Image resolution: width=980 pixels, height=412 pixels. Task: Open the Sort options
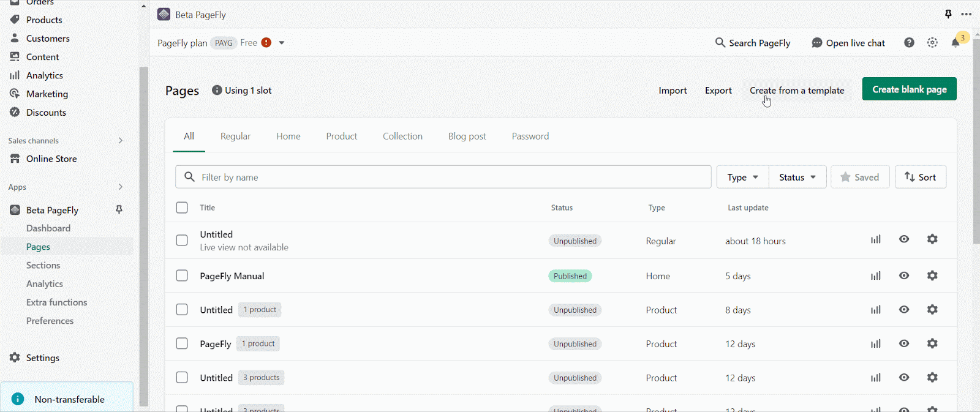click(921, 177)
